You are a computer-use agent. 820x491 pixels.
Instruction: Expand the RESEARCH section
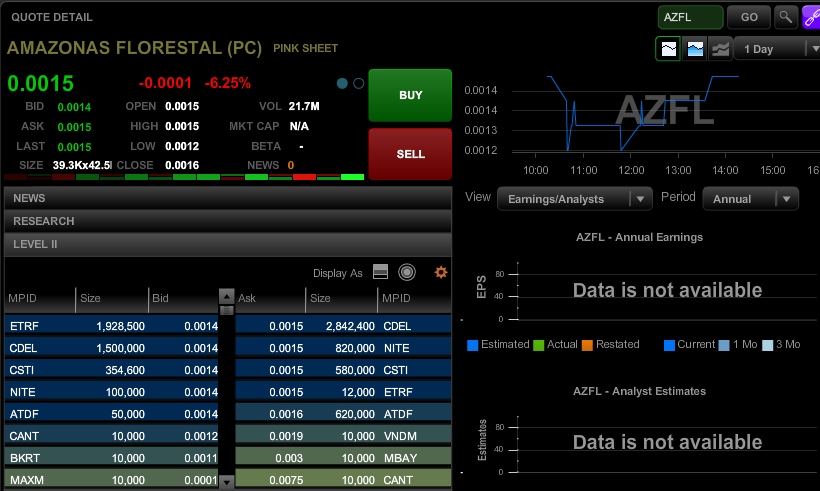coord(228,221)
